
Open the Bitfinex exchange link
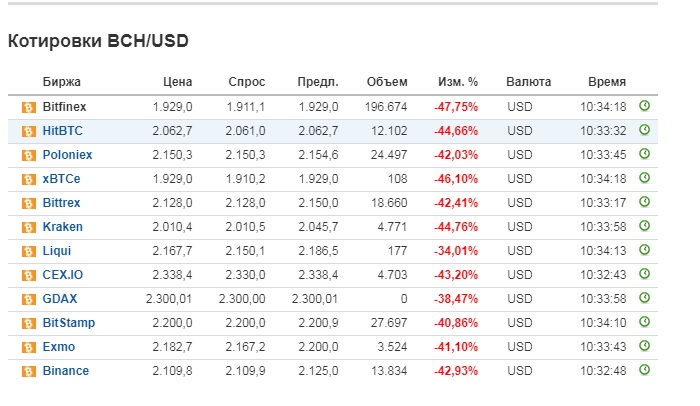[66, 107]
